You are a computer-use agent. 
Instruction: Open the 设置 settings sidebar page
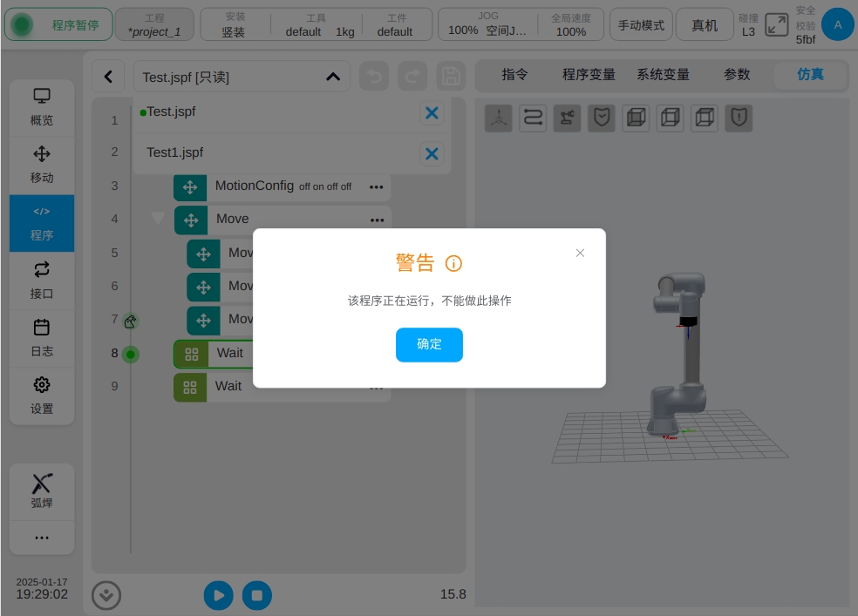point(42,396)
